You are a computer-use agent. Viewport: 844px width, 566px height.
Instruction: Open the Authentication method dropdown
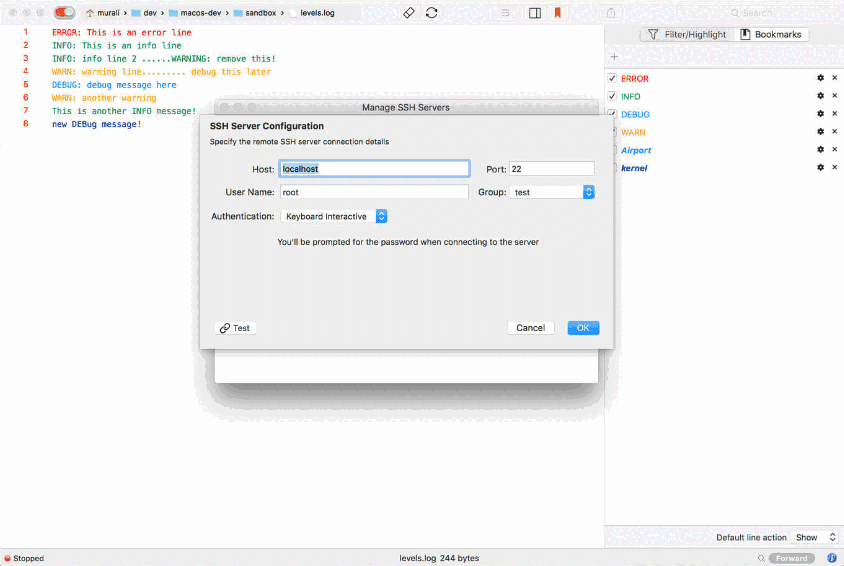tap(381, 217)
